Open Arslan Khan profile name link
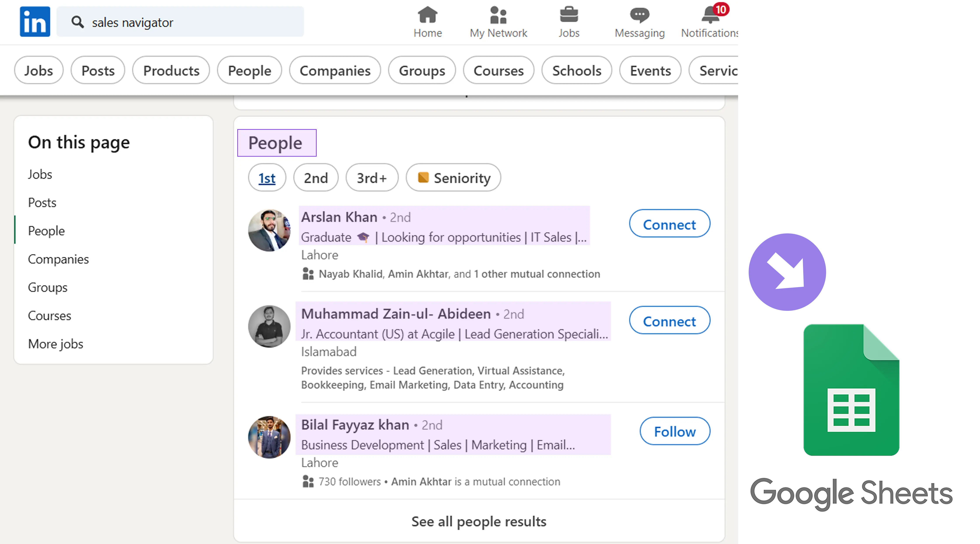Viewport: 980px width, 544px height. (339, 217)
